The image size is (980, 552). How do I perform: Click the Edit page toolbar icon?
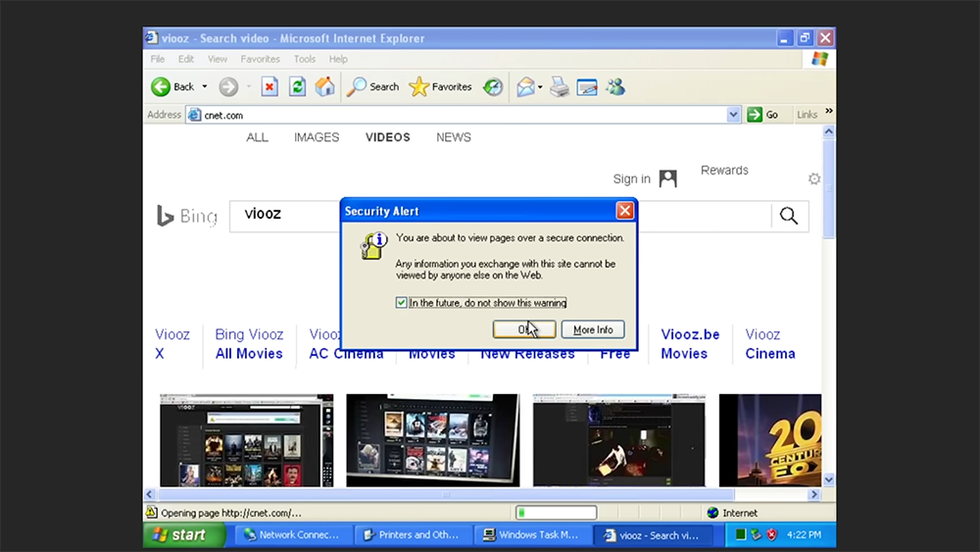pyautogui.click(x=587, y=87)
